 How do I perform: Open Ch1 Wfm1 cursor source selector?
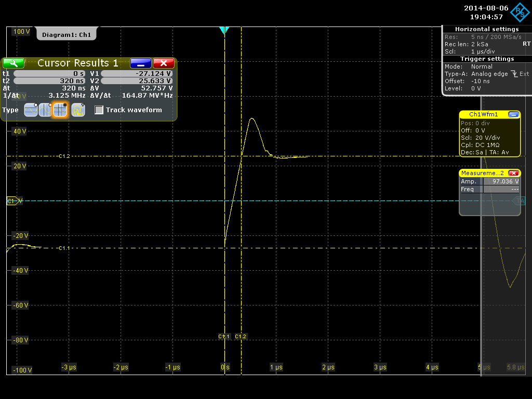point(78,110)
